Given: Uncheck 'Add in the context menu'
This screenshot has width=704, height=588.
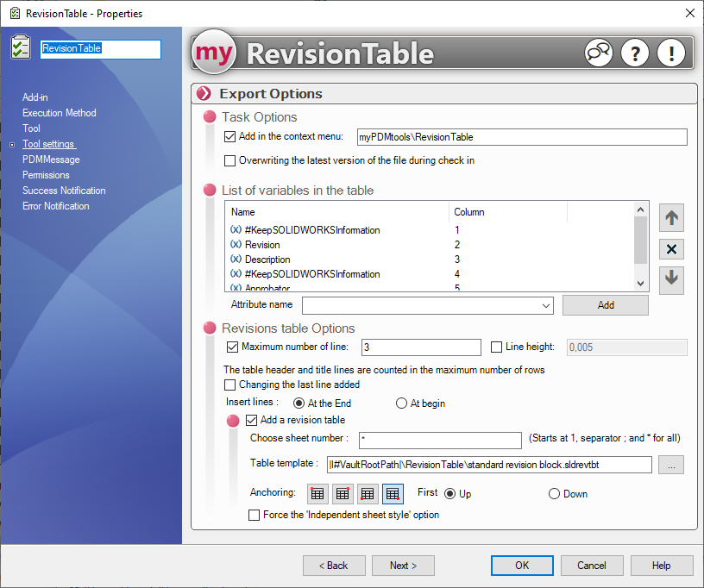Looking at the screenshot, I should click(x=229, y=136).
